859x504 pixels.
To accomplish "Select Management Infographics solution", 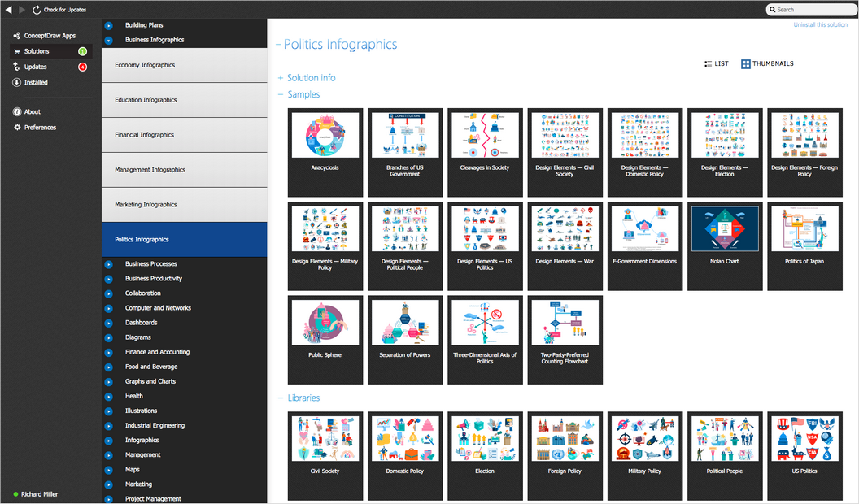I will (x=184, y=170).
